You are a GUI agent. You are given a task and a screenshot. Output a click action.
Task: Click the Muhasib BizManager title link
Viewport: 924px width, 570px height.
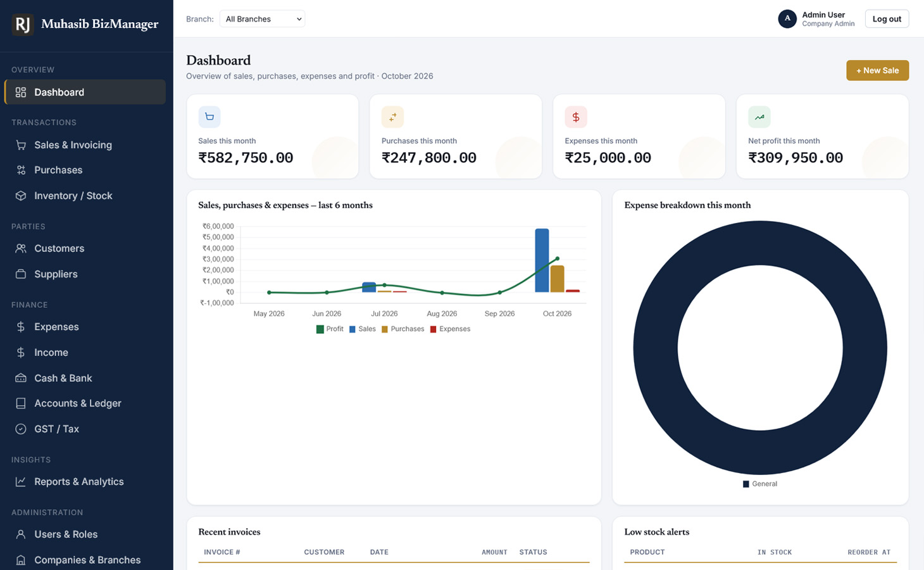100,24
